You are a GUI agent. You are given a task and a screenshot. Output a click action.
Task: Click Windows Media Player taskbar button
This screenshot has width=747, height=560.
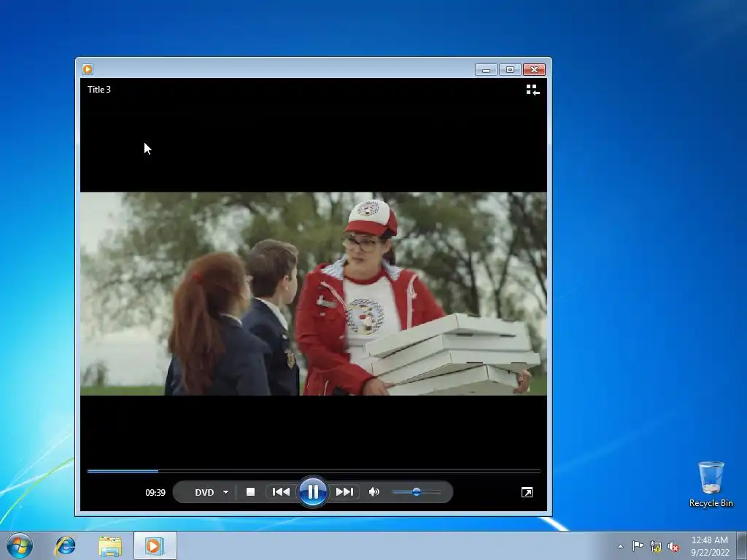[155, 545]
